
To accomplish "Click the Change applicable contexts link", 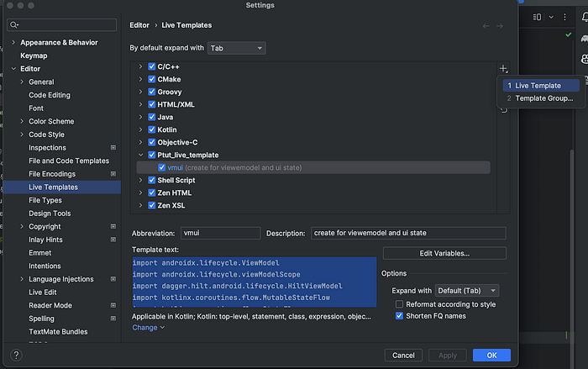I will click(x=148, y=327).
